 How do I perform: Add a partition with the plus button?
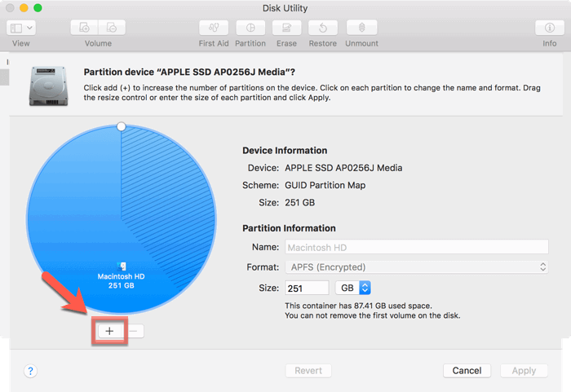click(x=109, y=331)
